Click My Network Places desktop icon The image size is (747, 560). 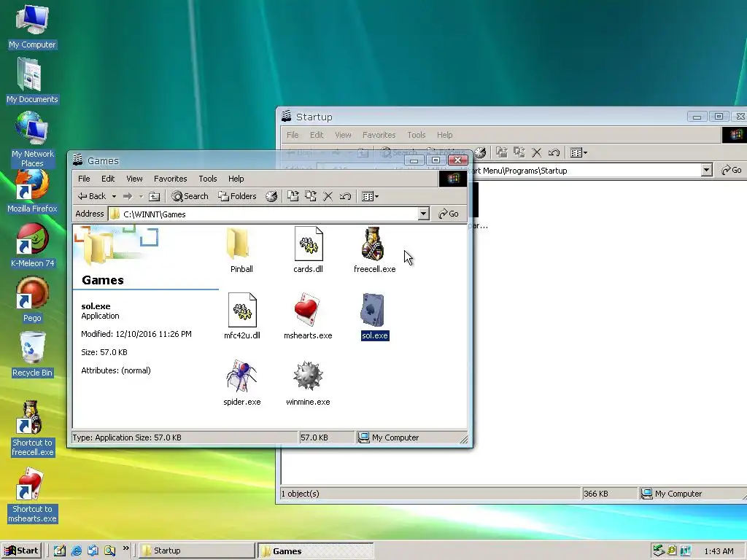tap(32, 139)
